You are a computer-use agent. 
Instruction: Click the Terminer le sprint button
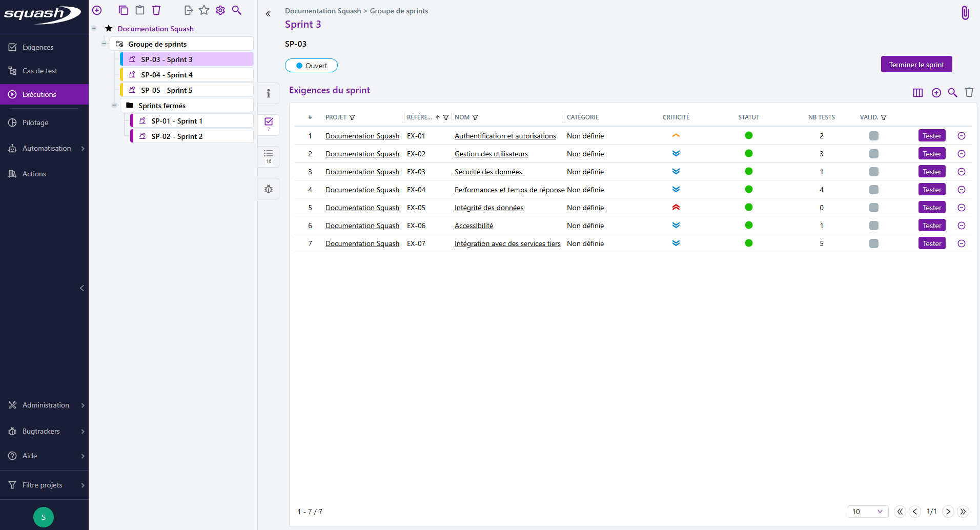click(x=916, y=65)
